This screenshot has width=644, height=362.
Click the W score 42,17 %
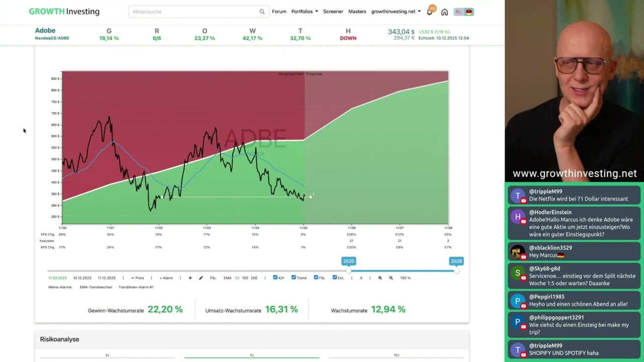(253, 38)
